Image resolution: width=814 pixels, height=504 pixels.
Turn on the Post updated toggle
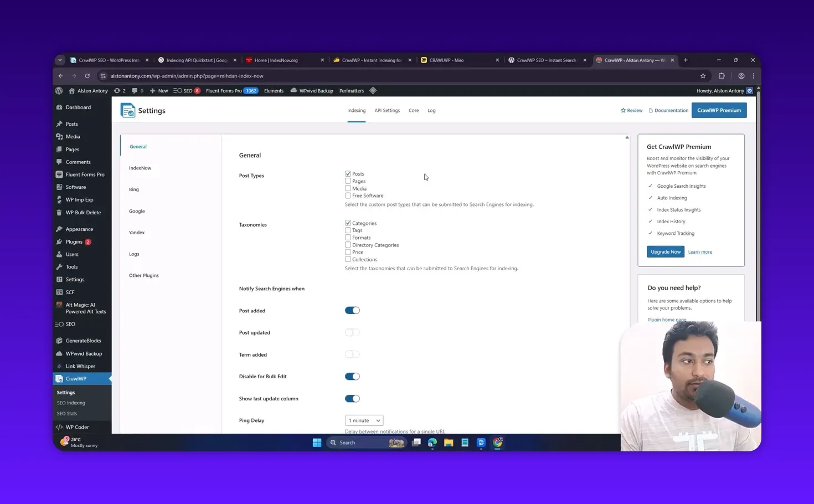pos(352,333)
